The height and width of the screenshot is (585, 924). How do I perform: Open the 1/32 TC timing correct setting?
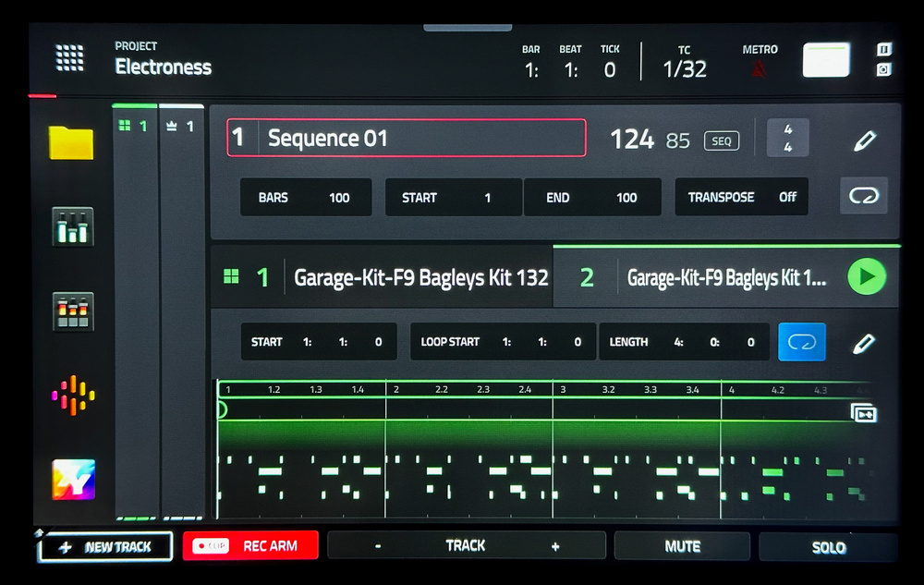[x=685, y=69]
